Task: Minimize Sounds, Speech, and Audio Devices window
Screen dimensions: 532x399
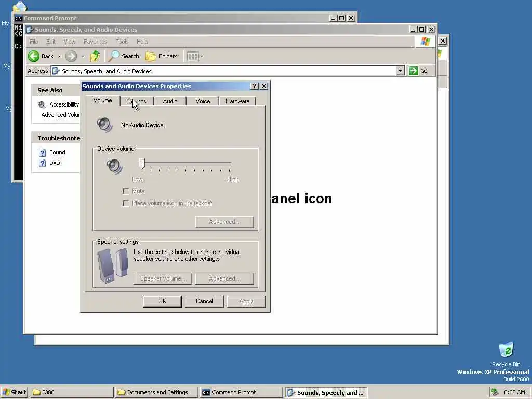Action: click(413, 30)
